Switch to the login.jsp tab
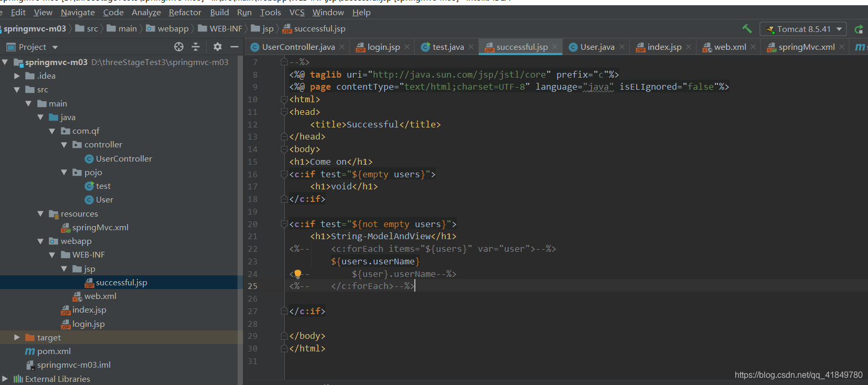The image size is (868, 385). (383, 47)
